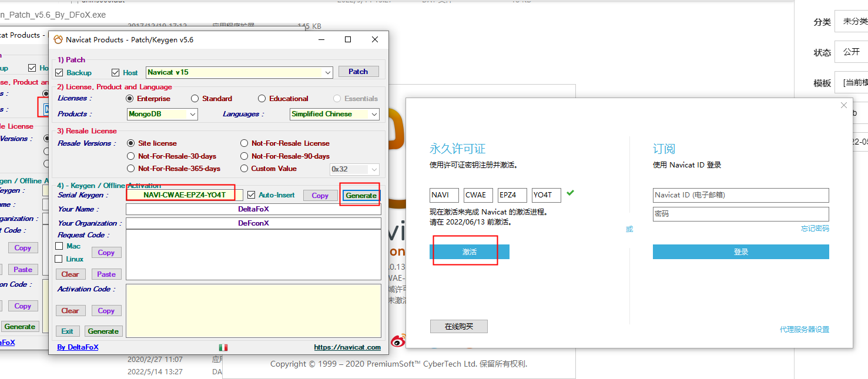Expand the Products dropdown showing MongoDB
This screenshot has height=379, width=868.
(x=192, y=114)
